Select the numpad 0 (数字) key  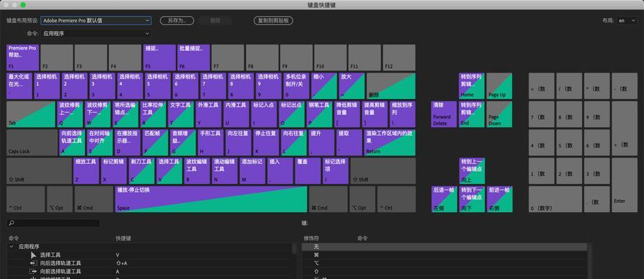pyautogui.click(x=555, y=199)
